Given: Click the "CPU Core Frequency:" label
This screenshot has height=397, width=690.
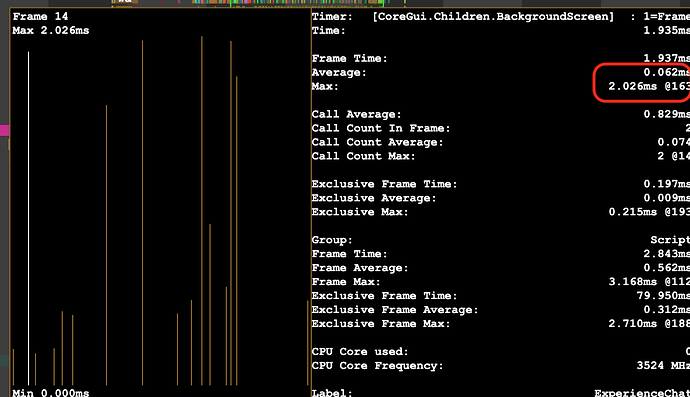Looking at the screenshot, I should 378,366.
